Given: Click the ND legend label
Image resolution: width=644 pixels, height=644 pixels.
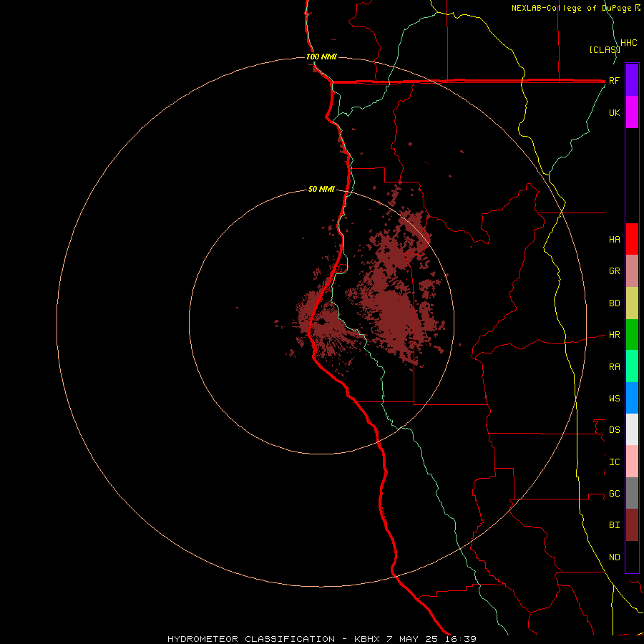Looking at the screenshot, I should click(x=614, y=557).
